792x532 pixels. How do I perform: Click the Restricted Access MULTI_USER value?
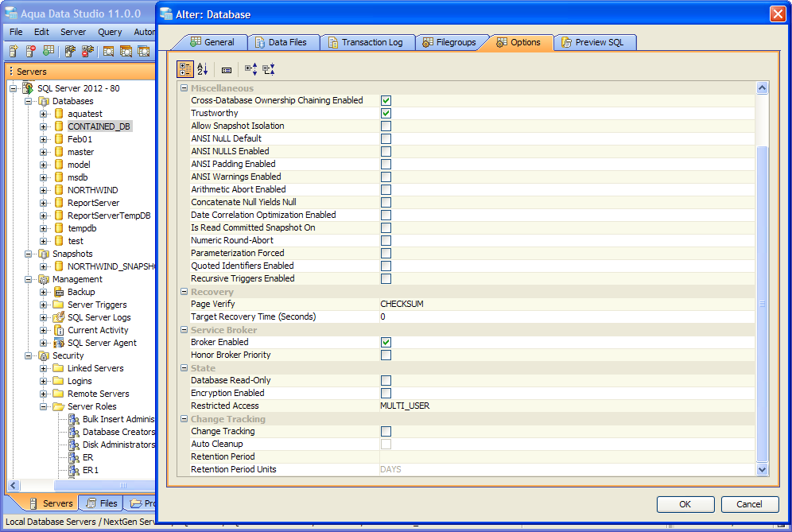point(405,406)
